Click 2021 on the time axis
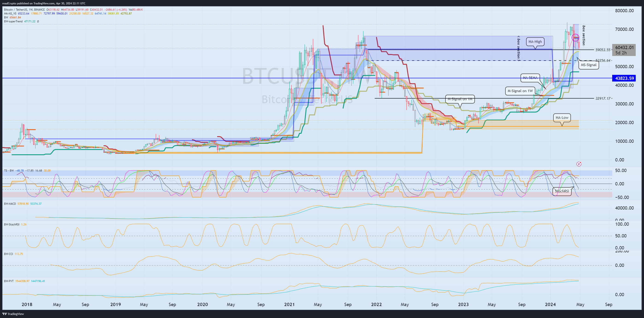 click(x=289, y=304)
